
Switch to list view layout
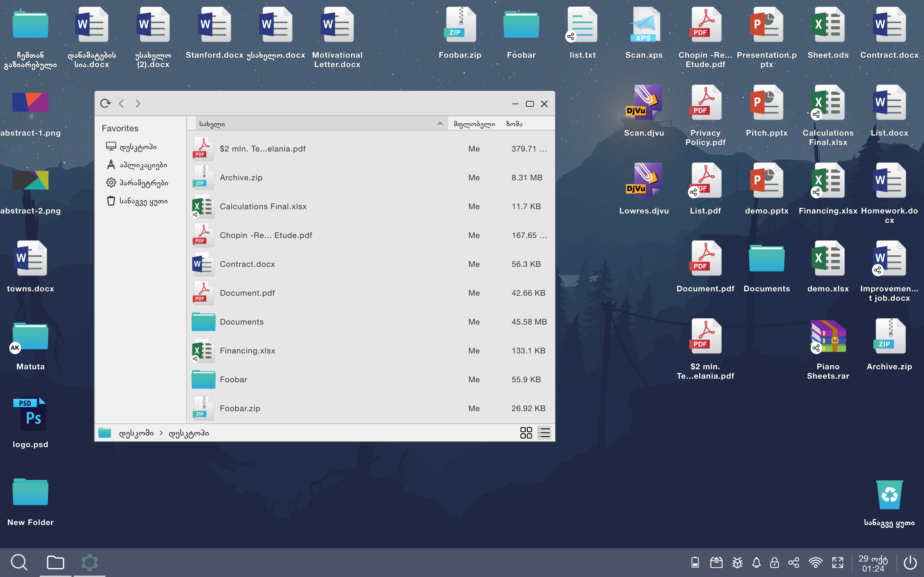tap(544, 433)
